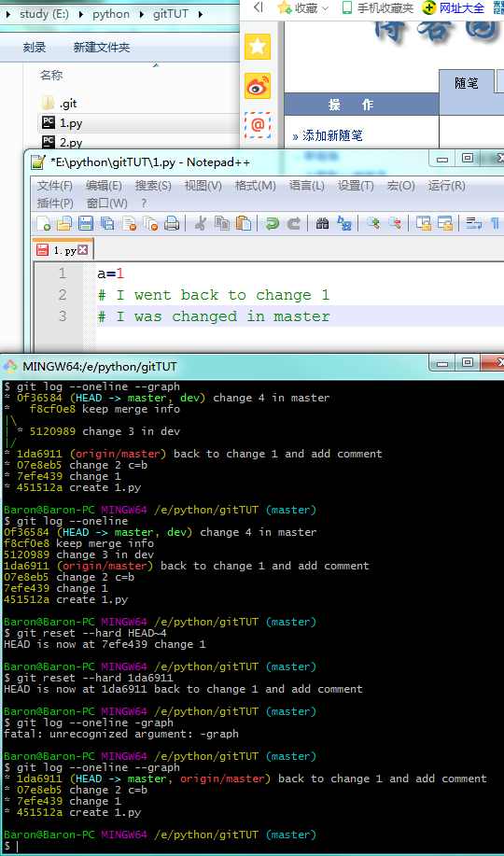This screenshot has height=856, width=504.
Task: Click the MINGW64 Git Bash title bar icon
Action: (x=11, y=366)
